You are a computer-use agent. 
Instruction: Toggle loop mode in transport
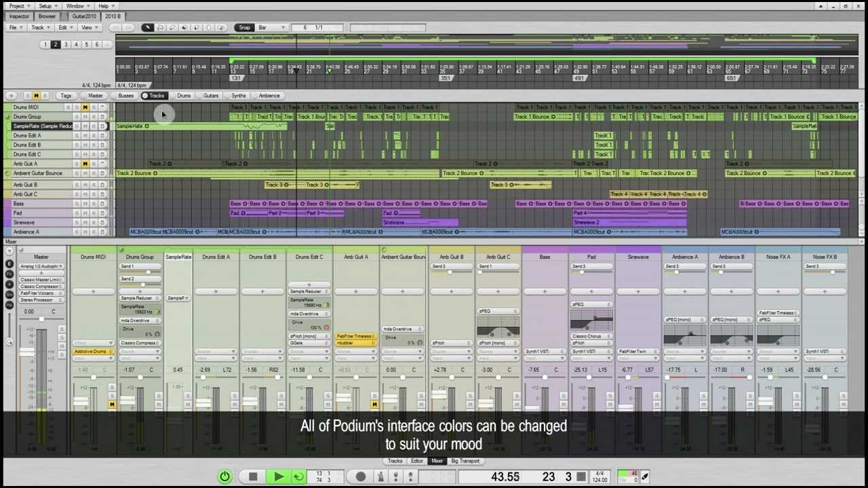(298, 476)
